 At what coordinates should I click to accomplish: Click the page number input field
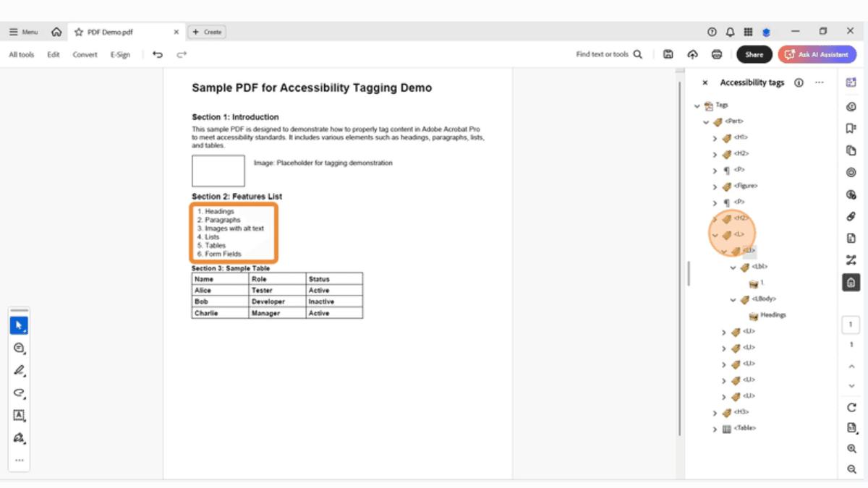click(x=851, y=325)
